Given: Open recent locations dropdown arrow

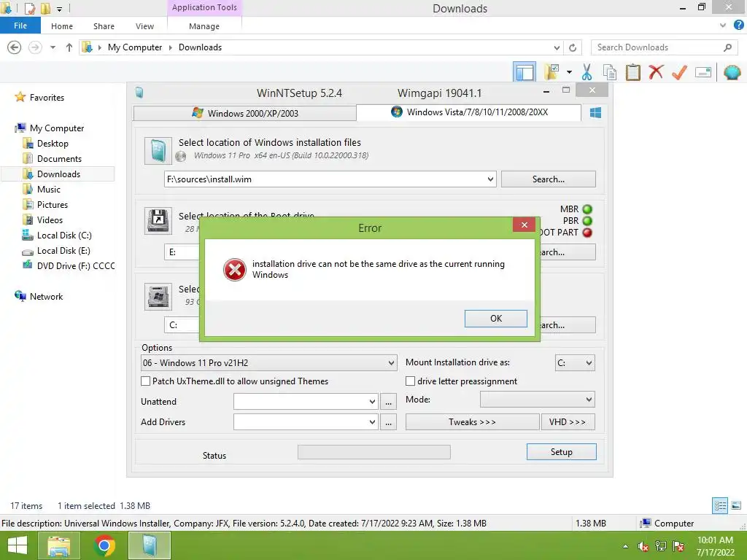Looking at the screenshot, I should (x=53, y=47).
